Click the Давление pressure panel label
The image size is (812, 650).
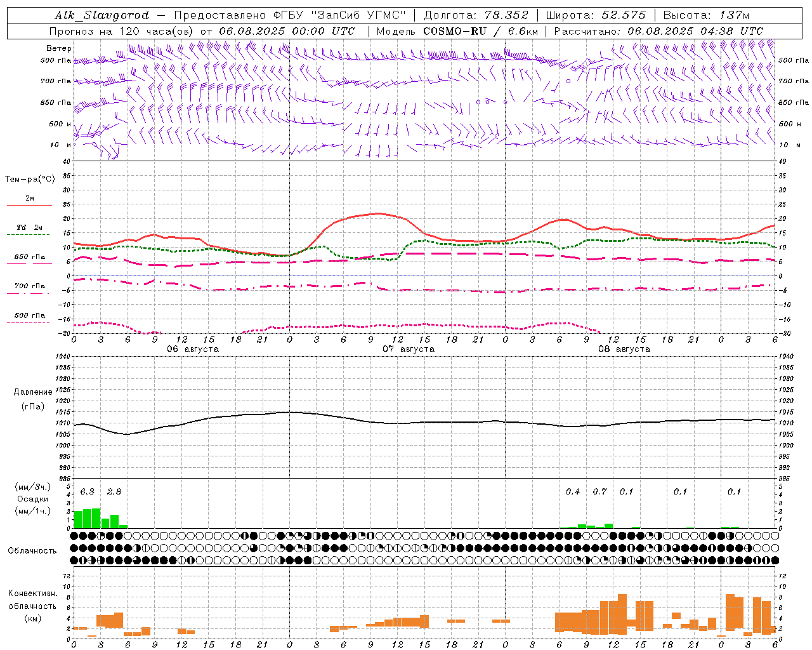click(33, 392)
